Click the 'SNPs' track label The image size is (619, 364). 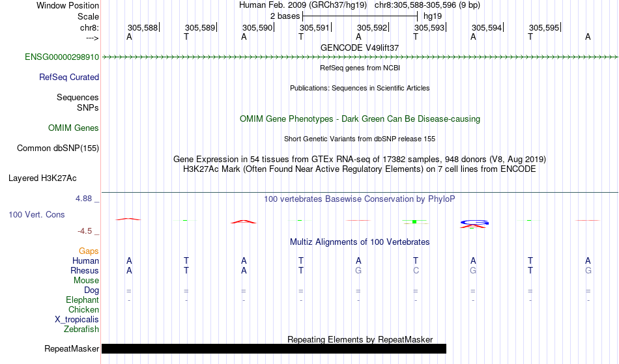tap(88, 107)
